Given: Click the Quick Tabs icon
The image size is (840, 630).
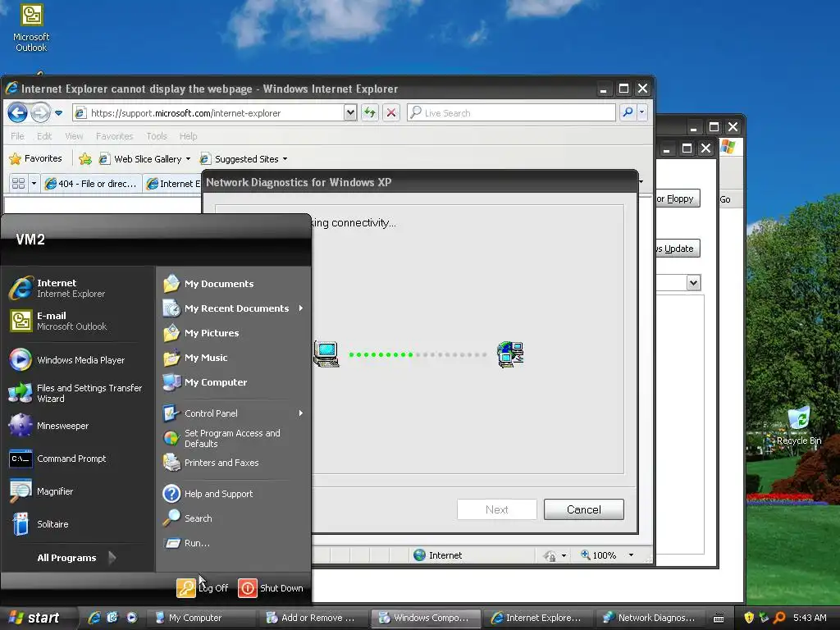Looking at the screenshot, I should tap(18, 183).
